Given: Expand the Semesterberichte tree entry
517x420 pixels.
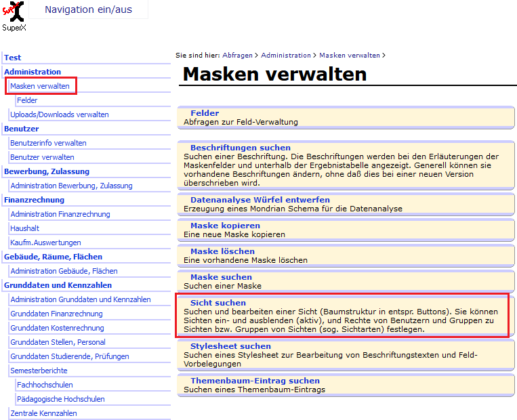Looking at the screenshot, I should (x=39, y=371).
